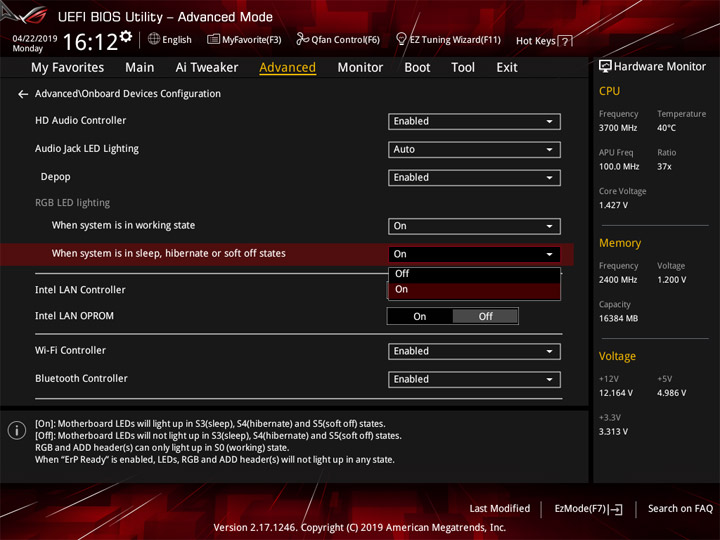The height and width of the screenshot is (540, 720).
Task: Open the Boot tab
Action: [x=417, y=68]
